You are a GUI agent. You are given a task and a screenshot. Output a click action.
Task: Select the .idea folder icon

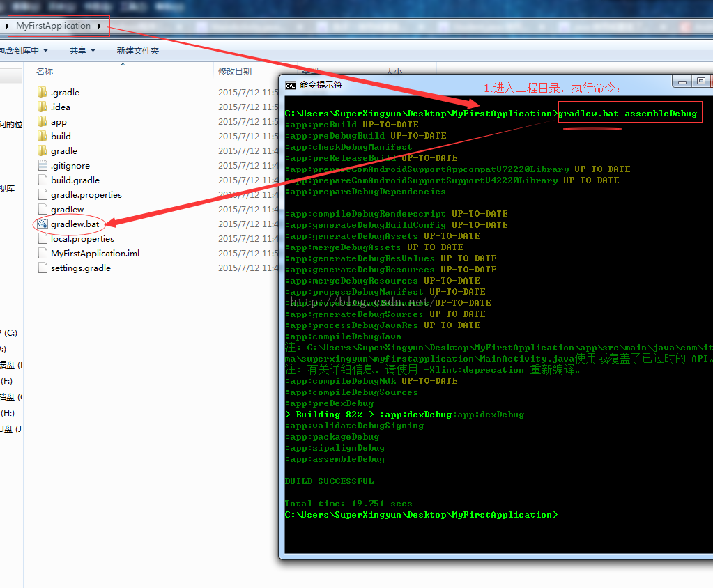point(43,107)
